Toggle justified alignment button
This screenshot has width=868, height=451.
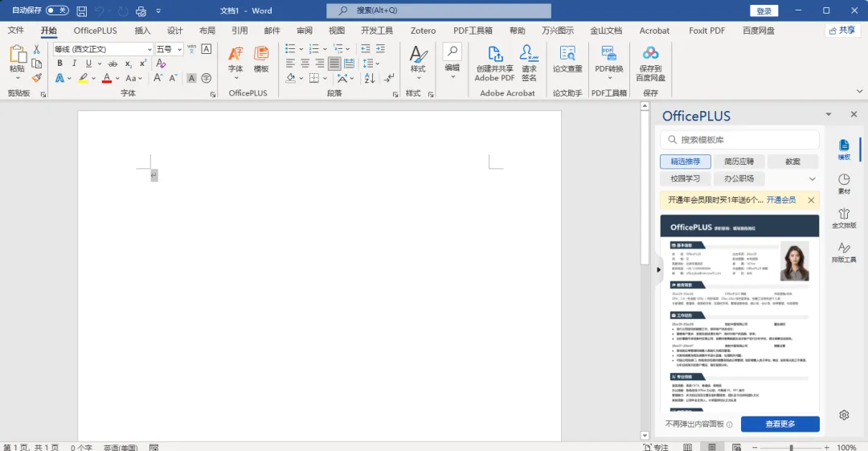[334, 64]
